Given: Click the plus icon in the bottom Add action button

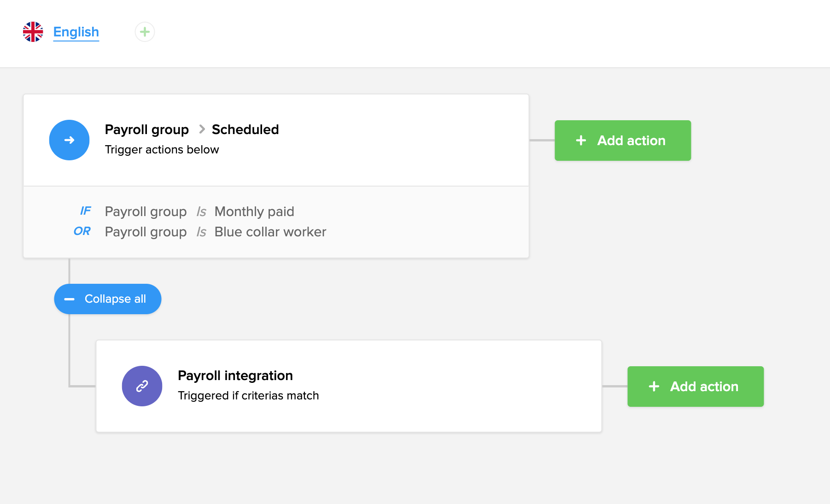Looking at the screenshot, I should coord(654,387).
